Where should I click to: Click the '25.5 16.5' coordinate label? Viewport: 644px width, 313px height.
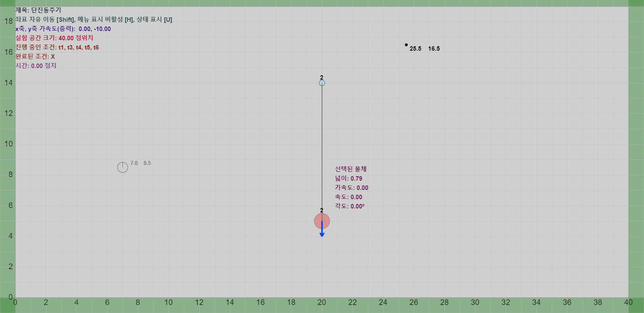pos(425,49)
